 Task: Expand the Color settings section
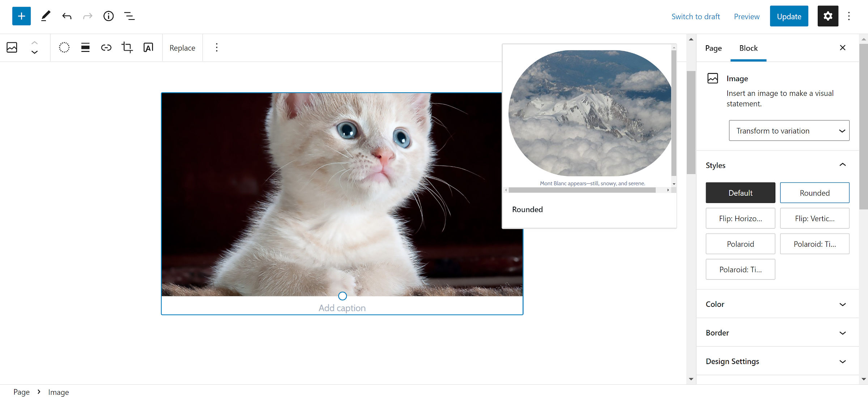point(776,304)
